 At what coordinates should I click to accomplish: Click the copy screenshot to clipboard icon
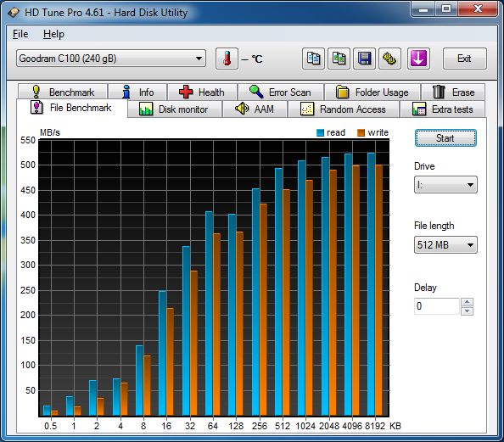point(339,59)
